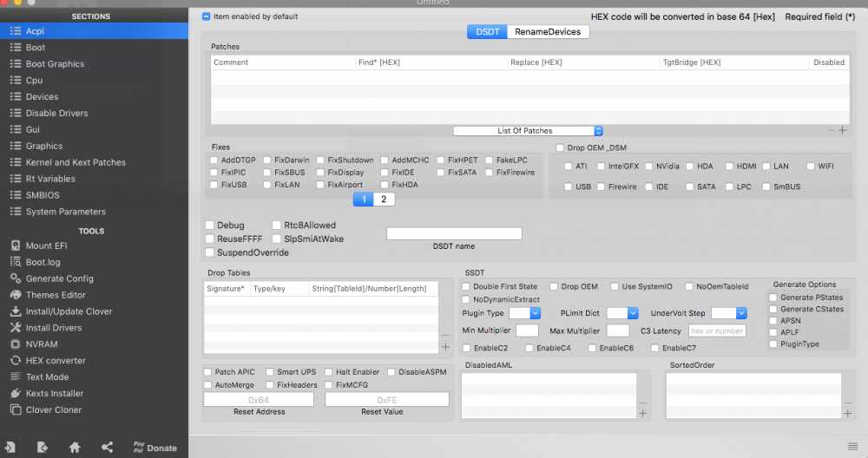The height and width of the screenshot is (458, 868).
Task: Enable Patch APIC checkbox
Action: point(207,372)
